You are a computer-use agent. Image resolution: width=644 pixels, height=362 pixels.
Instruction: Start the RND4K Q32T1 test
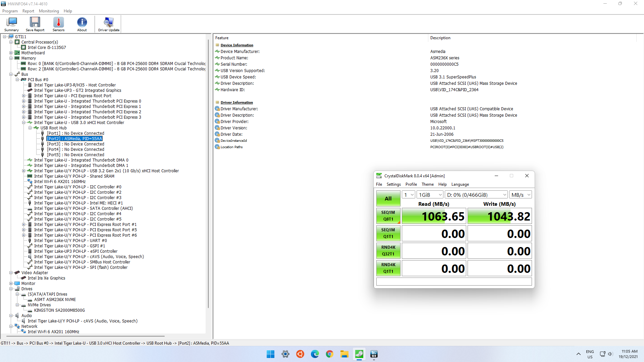pos(388,251)
